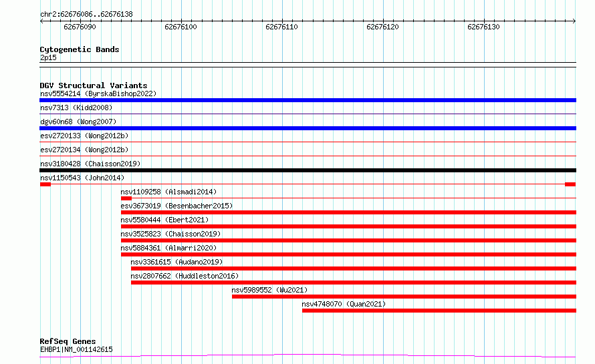
Task: Click the 62676090 ruler position
Action: (x=80, y=27)
